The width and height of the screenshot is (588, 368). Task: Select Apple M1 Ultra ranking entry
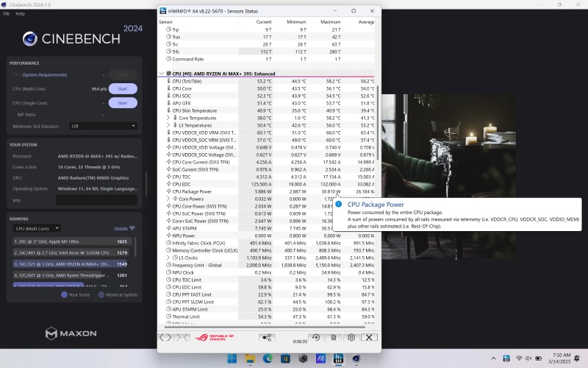coord(71,241)
